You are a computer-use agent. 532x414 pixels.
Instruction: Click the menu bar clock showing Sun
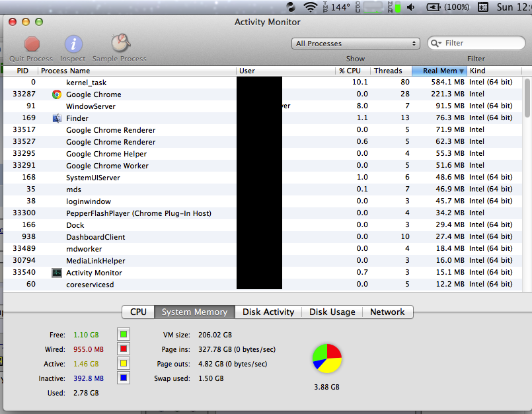point(514,7)
